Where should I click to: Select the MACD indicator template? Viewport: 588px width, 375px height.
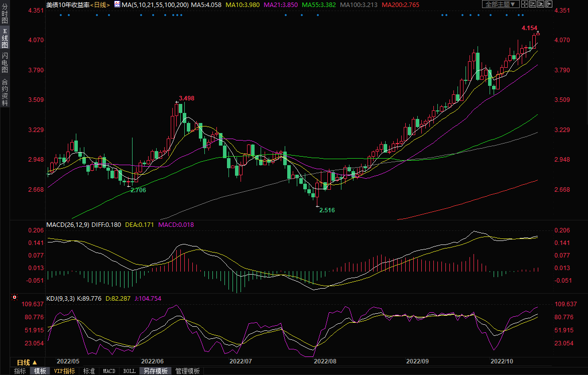109,371
